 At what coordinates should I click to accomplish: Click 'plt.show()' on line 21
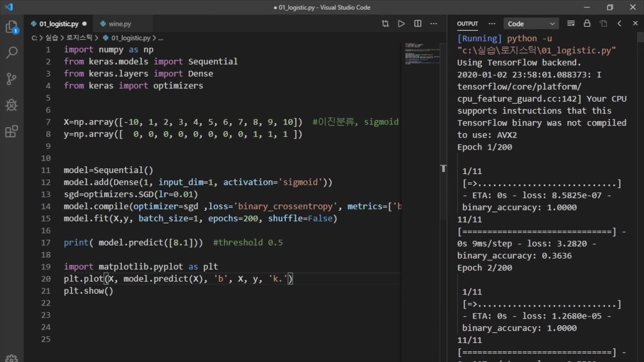[89, 291]
